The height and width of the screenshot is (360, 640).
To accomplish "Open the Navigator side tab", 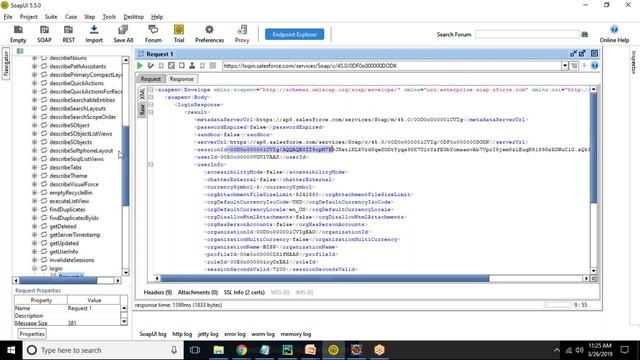I will point(6,64).
